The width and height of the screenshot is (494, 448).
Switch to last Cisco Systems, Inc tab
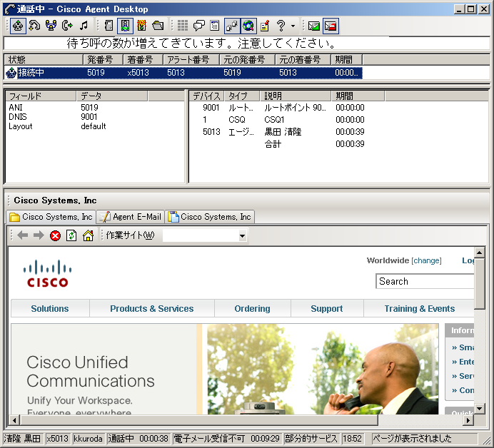209,217
